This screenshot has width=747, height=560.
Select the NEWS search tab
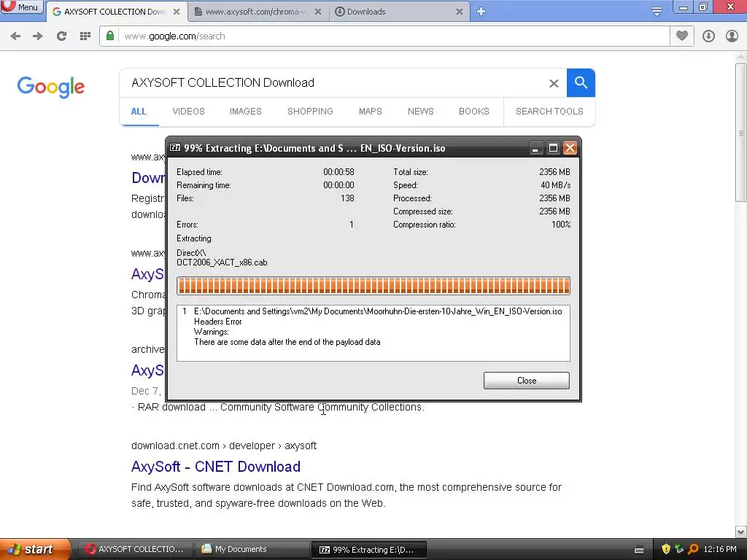(x=421, y=112)
